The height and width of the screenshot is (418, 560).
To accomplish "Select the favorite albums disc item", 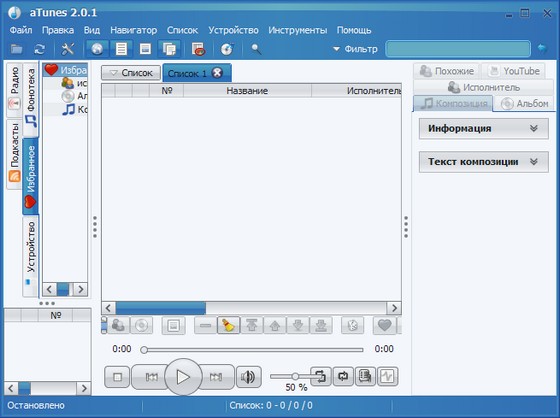I will [x=74, y=96].
